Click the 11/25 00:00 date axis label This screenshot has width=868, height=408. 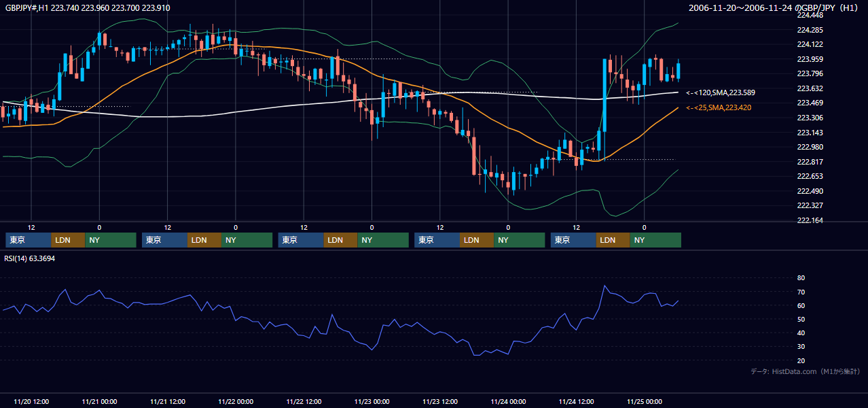point(644,401)
